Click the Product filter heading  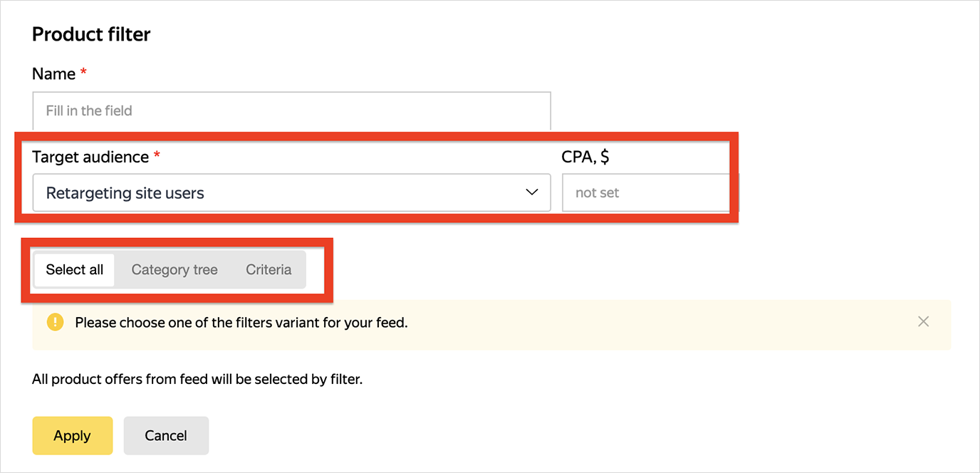tap(91, 34)
